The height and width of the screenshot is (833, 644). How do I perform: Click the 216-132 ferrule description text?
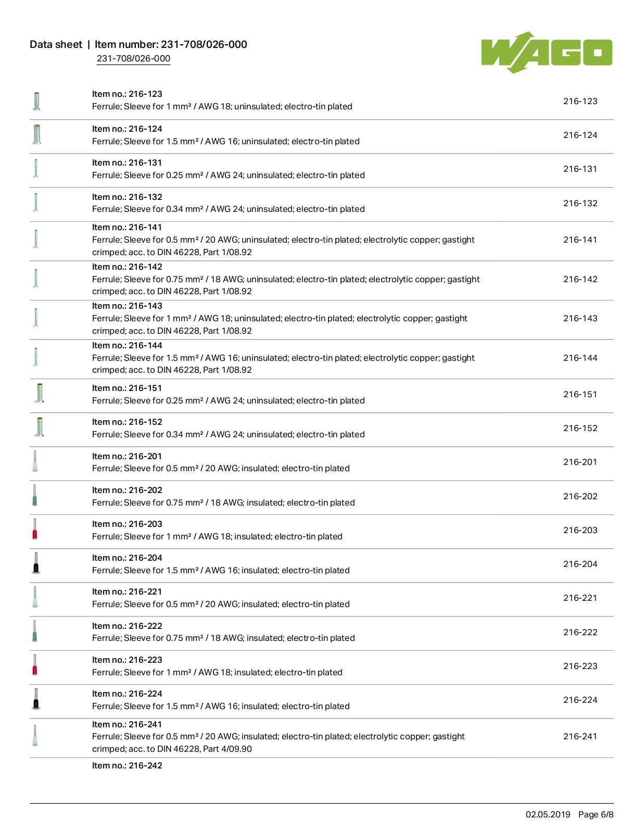229,209
